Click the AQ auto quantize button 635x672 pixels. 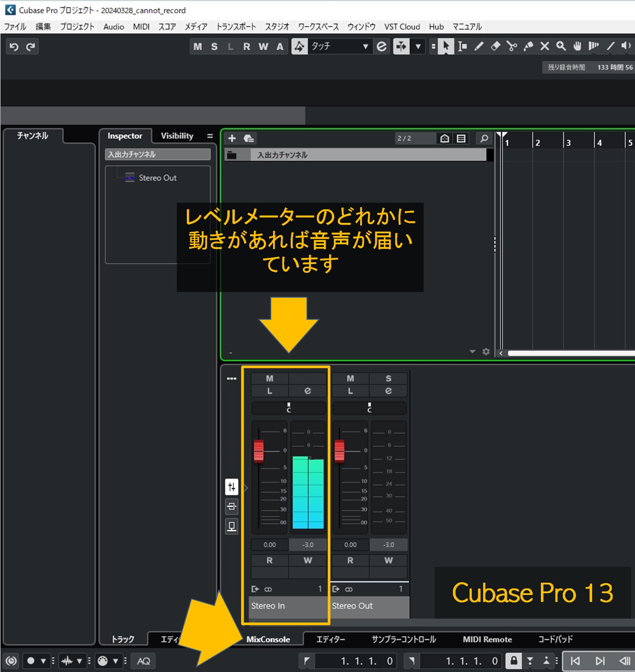tap(144, 661)
